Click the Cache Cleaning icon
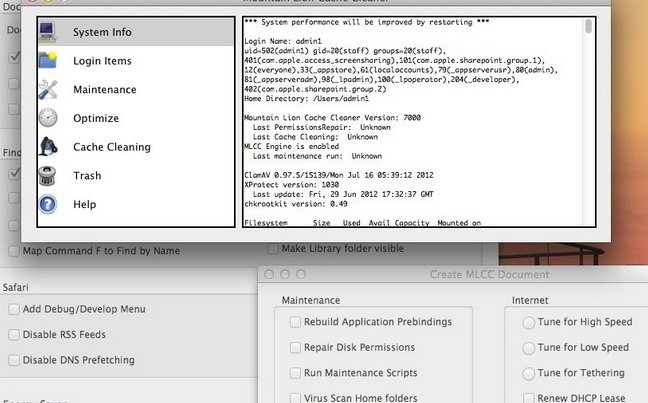The width and height of the screenshot is (648, 403). (48, 147)
